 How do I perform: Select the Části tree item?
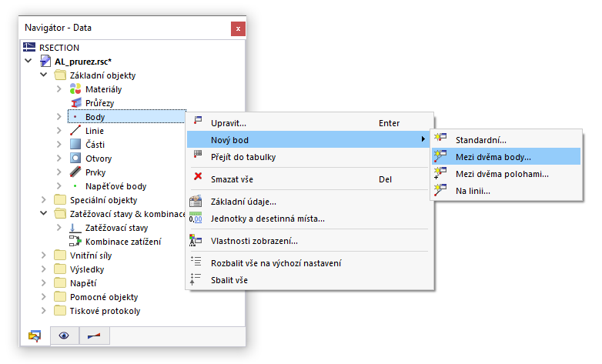coord(95,145)
